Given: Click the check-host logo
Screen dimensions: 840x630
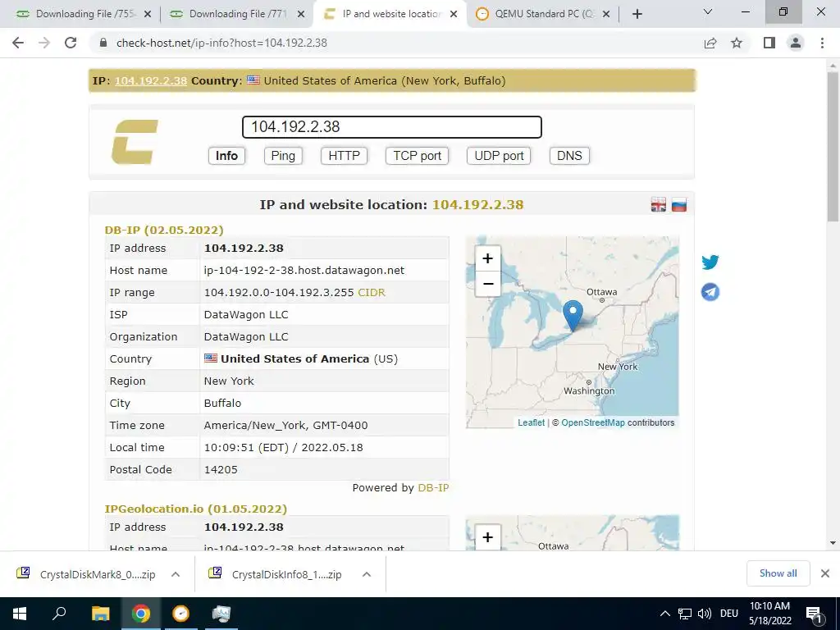Looking at the screenshot, I should point(135,141).
